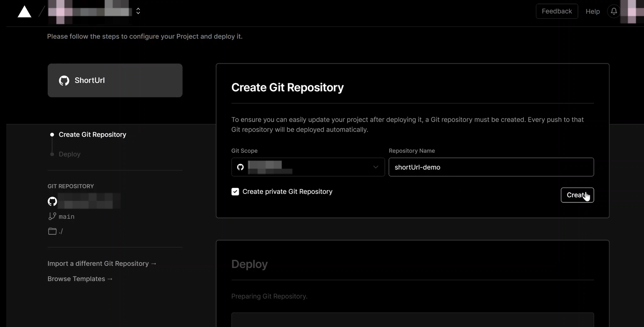Image resolution: width=644 pixels, height=327 pixels.
Task: Click the Deploy section heading
Action: pyautogui.click(x=249, y=264)
